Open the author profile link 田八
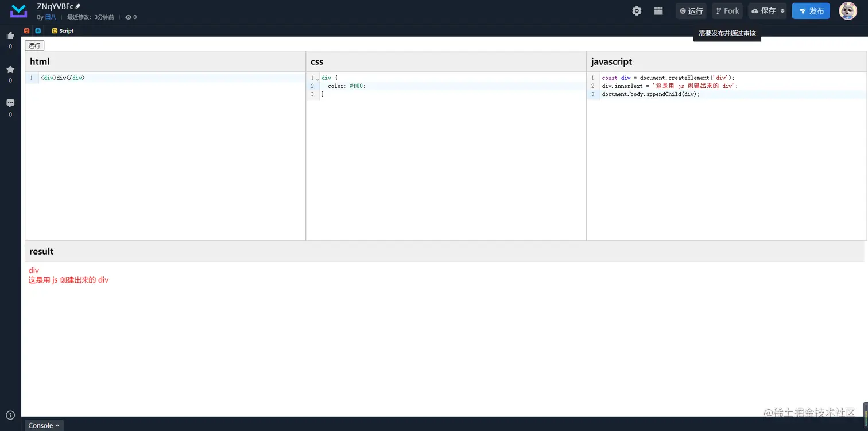The image size is (868, 431). click(51, 17)
